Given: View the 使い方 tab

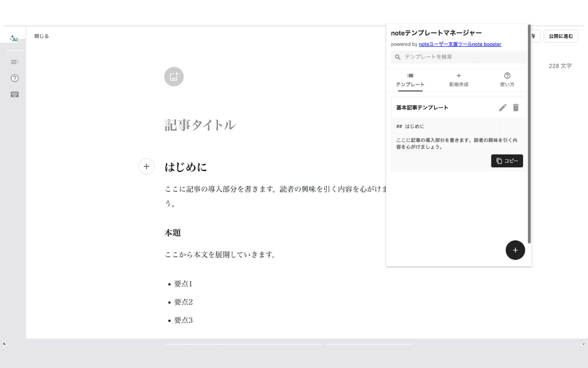Looking at the screenshot, I should coord(507,80).
